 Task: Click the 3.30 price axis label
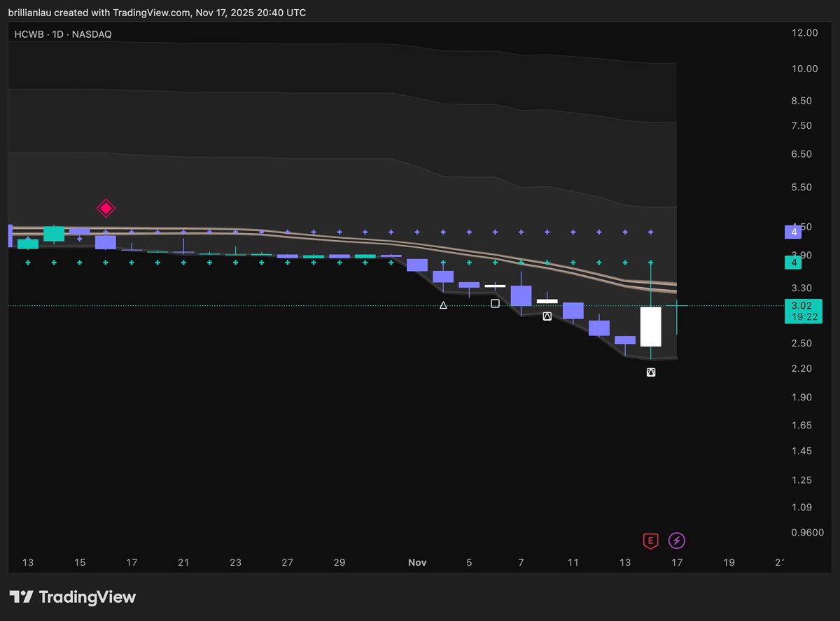pos(801,288)
